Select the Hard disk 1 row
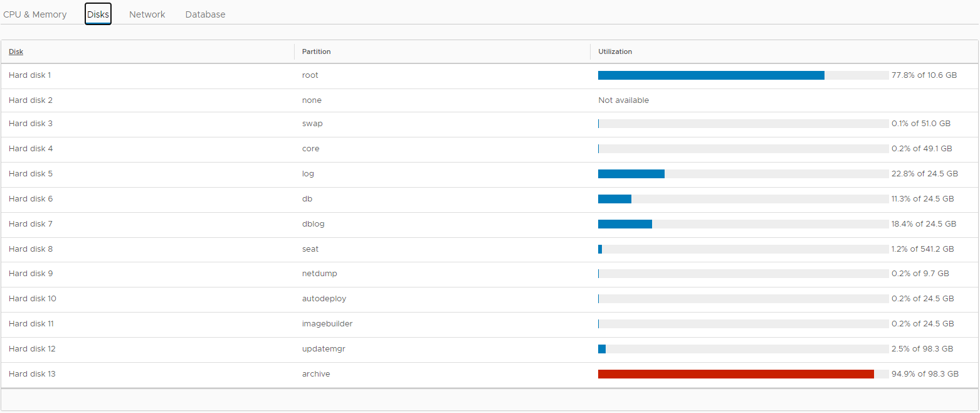The image size is (980, 413). (30, 75)
